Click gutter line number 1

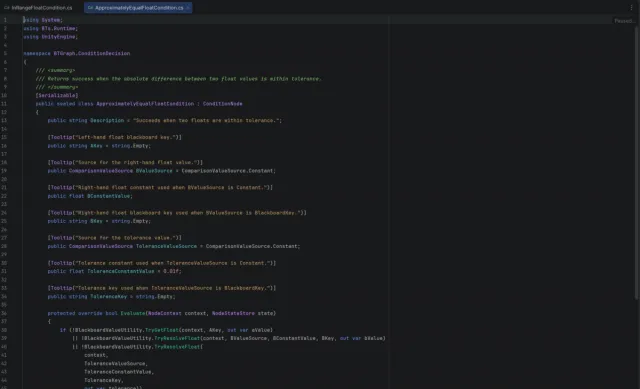(5, 20)
